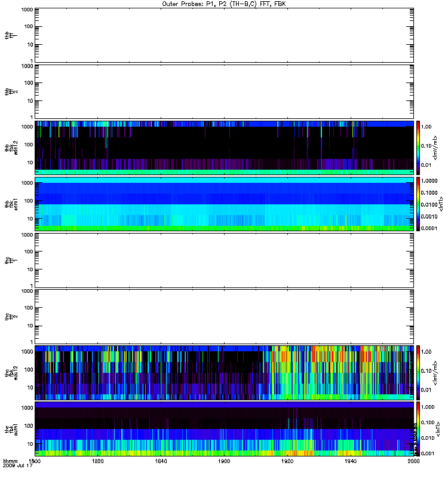448x478 pixels.
Task: Click the "0.100" tick on thc scm1 color bar
Action: click(x=428, y=422)
